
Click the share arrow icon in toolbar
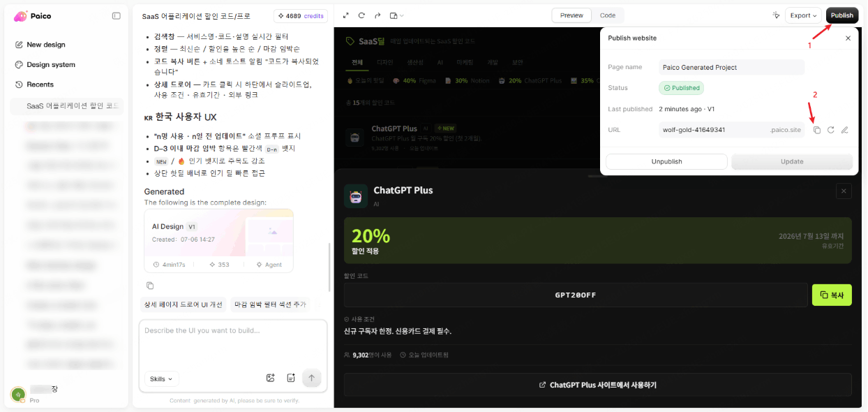(377, 15)
